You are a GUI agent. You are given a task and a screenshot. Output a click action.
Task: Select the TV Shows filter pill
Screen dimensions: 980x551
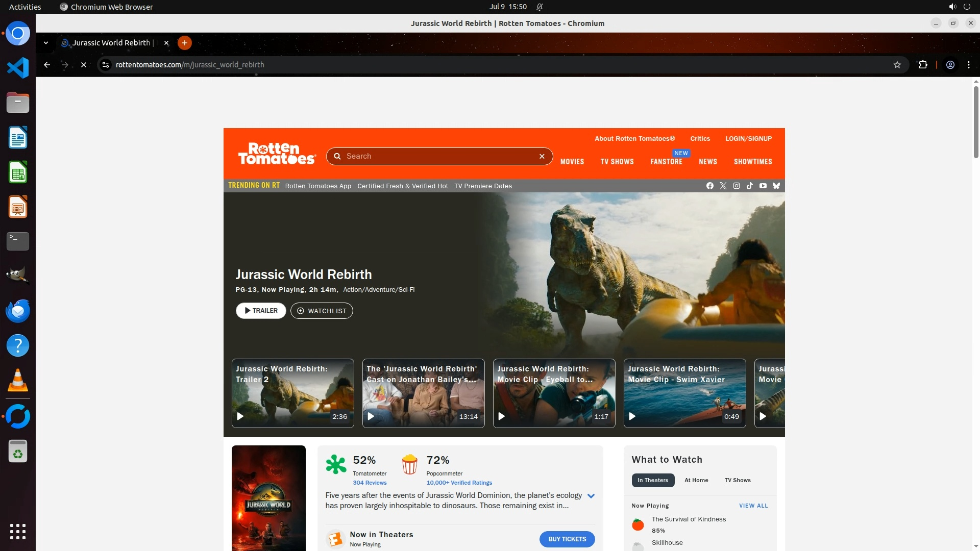pos(737,480)
